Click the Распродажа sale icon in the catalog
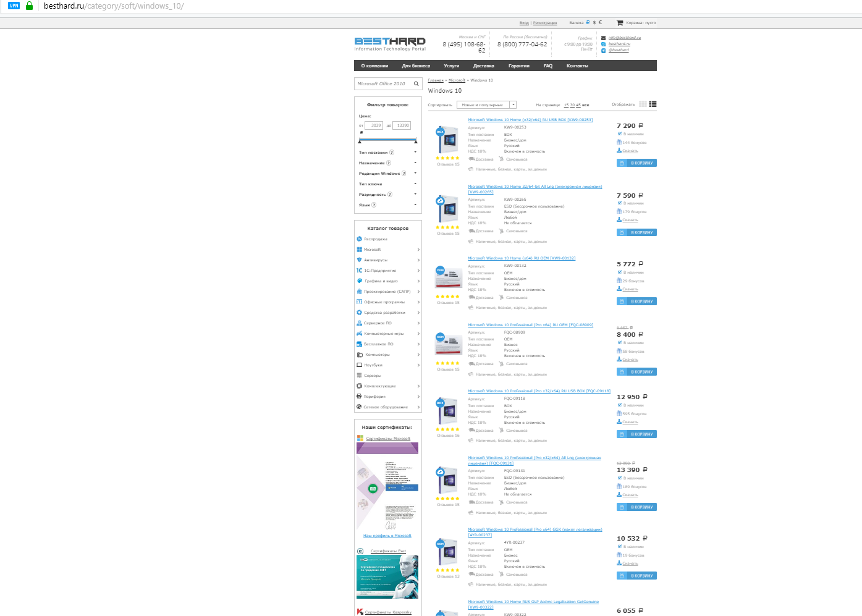862x616 pixels. 359,239
